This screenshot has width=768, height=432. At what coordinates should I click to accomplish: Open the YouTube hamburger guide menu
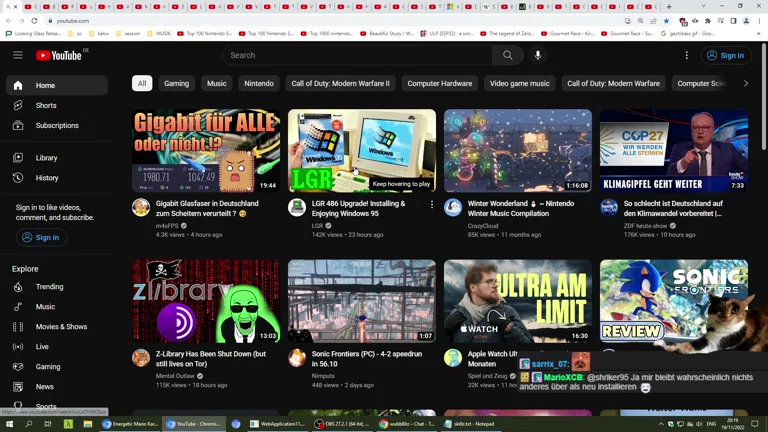point(18,56)
